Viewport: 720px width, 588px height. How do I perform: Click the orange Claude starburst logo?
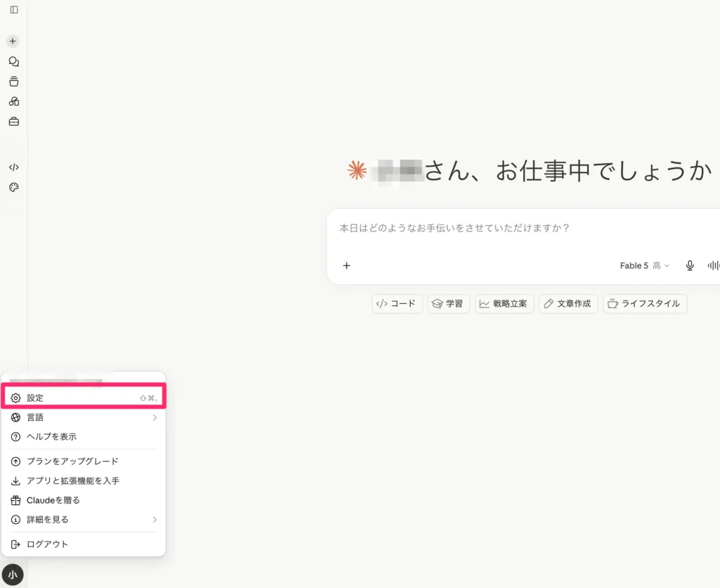click(356, 170)
